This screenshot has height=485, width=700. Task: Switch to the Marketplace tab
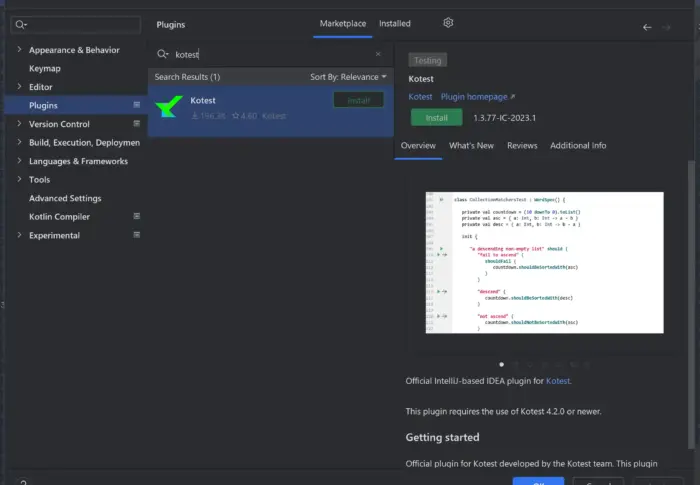point(342,24)
